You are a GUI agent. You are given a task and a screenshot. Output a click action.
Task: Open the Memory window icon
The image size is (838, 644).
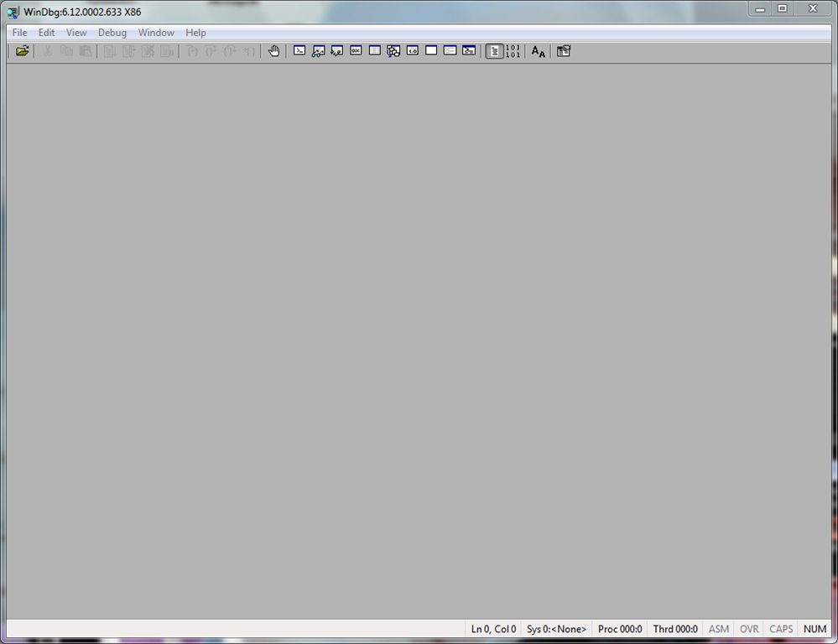coord(375,51)
